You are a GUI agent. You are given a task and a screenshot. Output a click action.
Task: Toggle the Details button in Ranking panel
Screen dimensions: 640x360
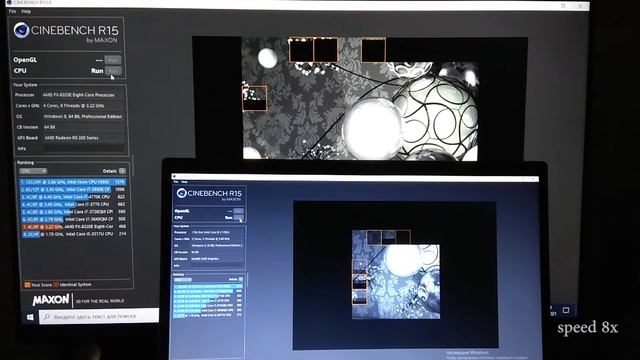[x=122, y=171]
